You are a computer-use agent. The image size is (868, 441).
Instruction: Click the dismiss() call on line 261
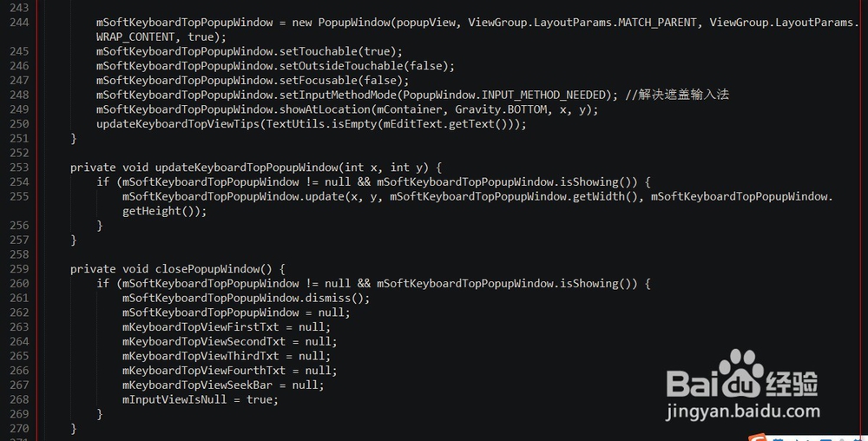(335, 299)
